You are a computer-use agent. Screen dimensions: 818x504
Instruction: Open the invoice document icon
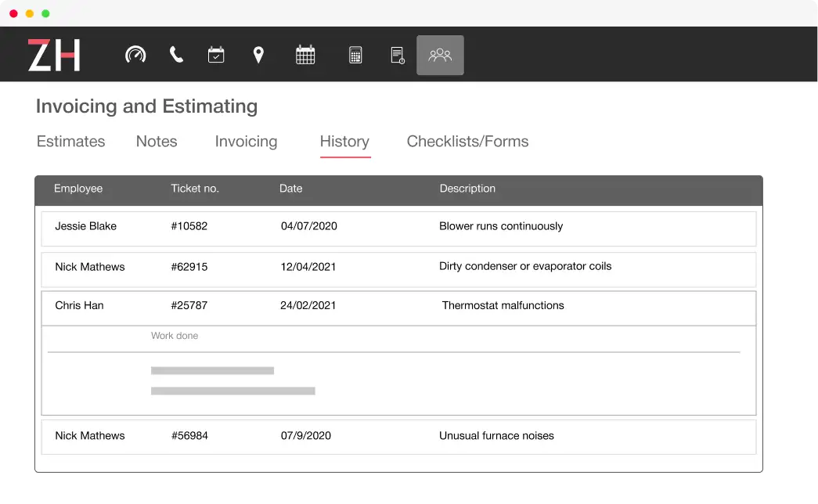click(x=398, y=55)
